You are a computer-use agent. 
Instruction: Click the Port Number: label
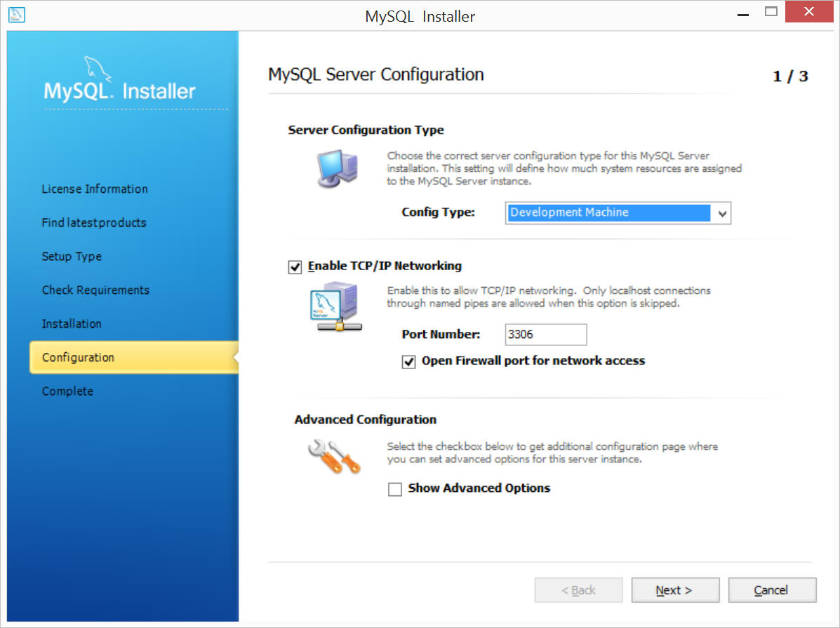441,335
